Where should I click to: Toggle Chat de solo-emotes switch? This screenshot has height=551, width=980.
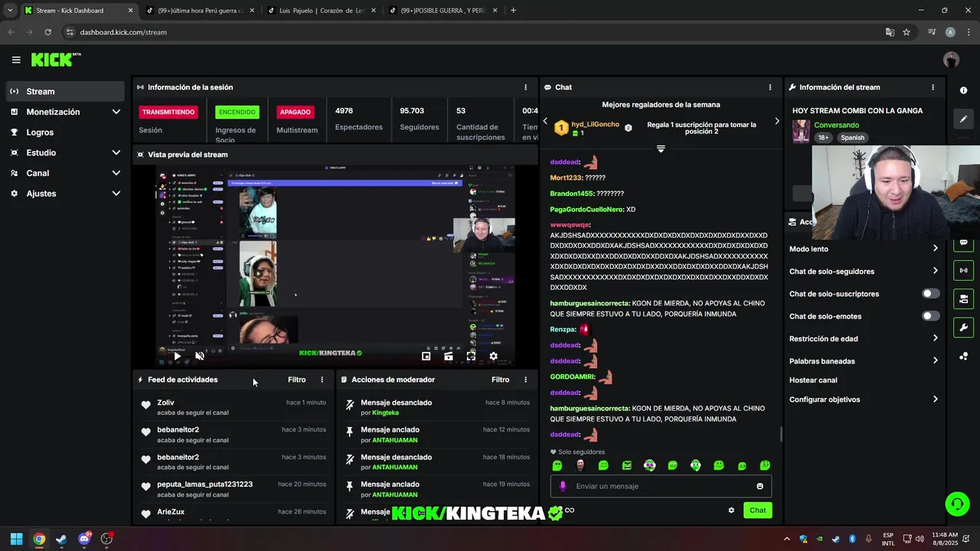coord(930,316)
